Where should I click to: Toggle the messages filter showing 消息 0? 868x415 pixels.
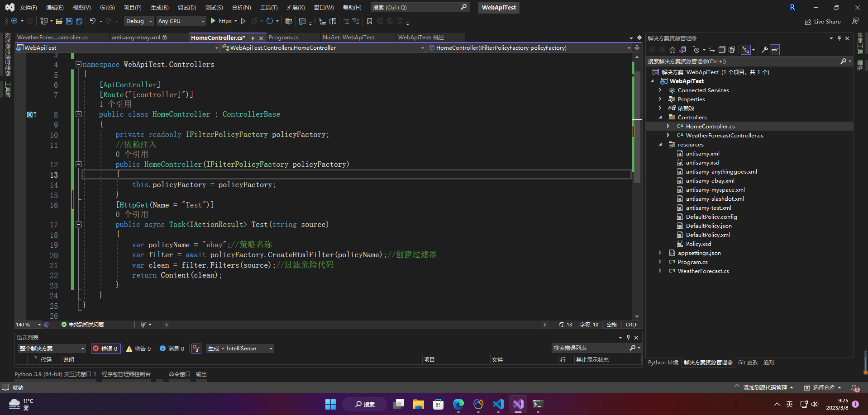click(172, 349)
